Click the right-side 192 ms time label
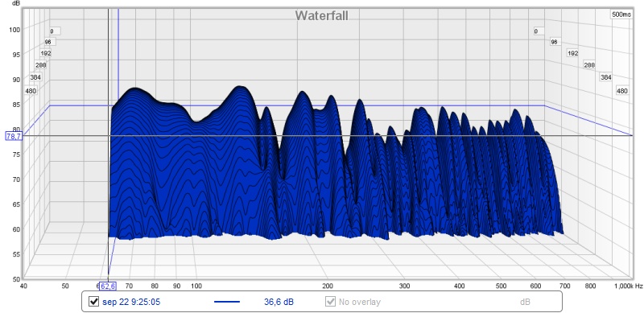Viewport: 644px width, 313px height. 572,53
